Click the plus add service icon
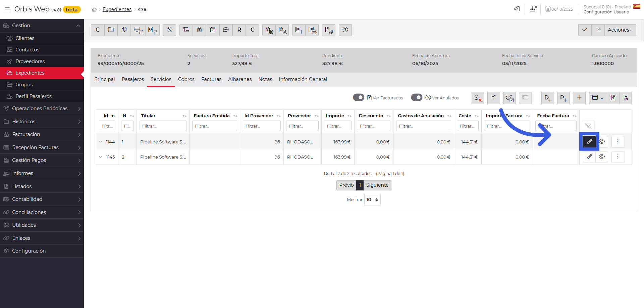 [579, 98]
